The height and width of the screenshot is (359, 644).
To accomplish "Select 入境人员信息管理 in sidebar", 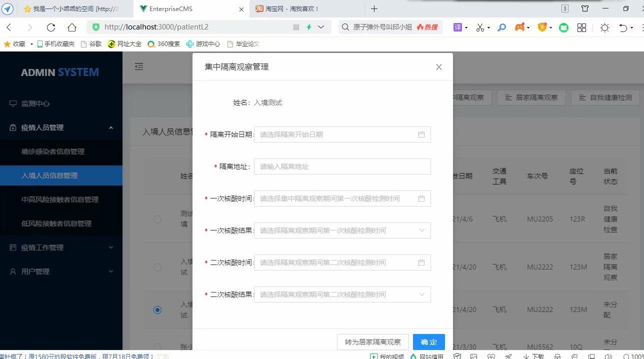I will click(x=61, y=175).
